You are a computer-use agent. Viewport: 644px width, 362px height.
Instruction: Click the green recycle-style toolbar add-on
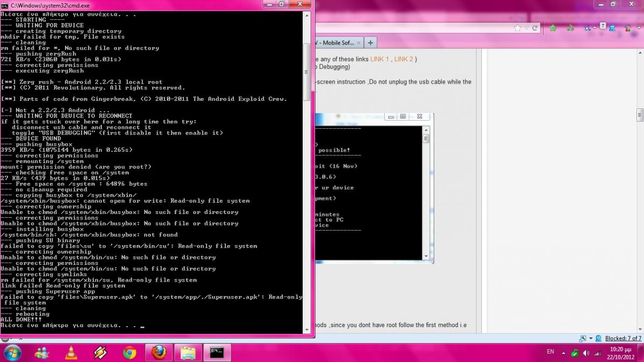[x=570, y=28]
